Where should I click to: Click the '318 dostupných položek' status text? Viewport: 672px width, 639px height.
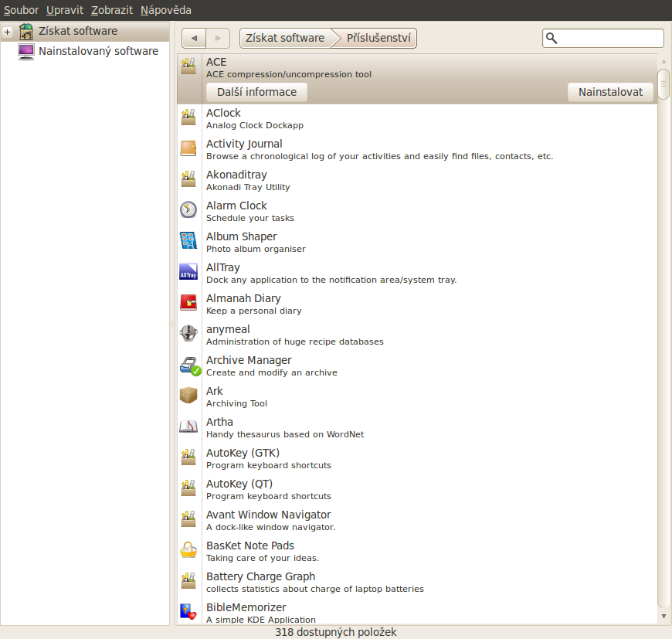pos(335,632)
